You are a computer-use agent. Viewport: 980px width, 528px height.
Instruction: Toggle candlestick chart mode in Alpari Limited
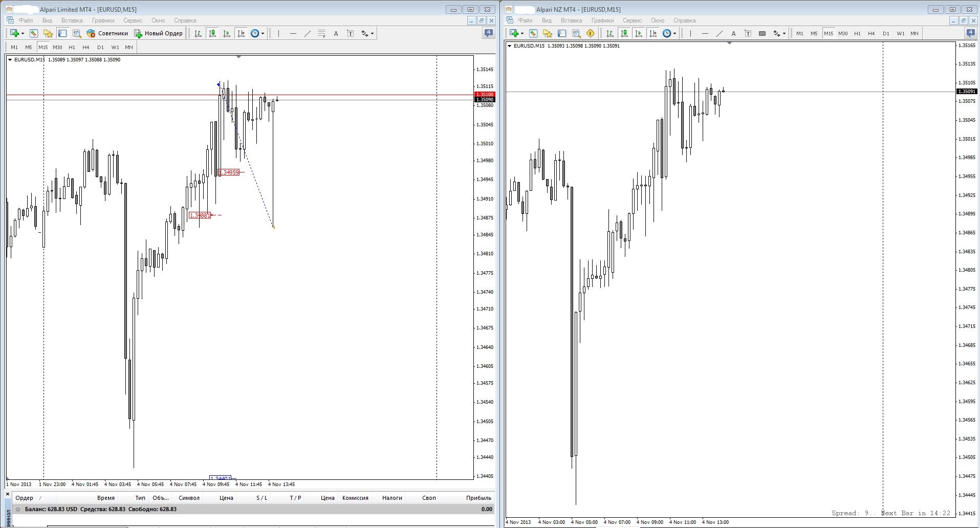pos(212,33)
